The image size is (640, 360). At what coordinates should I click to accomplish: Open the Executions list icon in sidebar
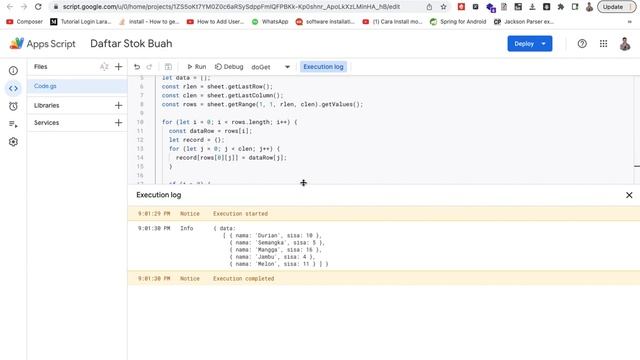[x=13, y=124]
